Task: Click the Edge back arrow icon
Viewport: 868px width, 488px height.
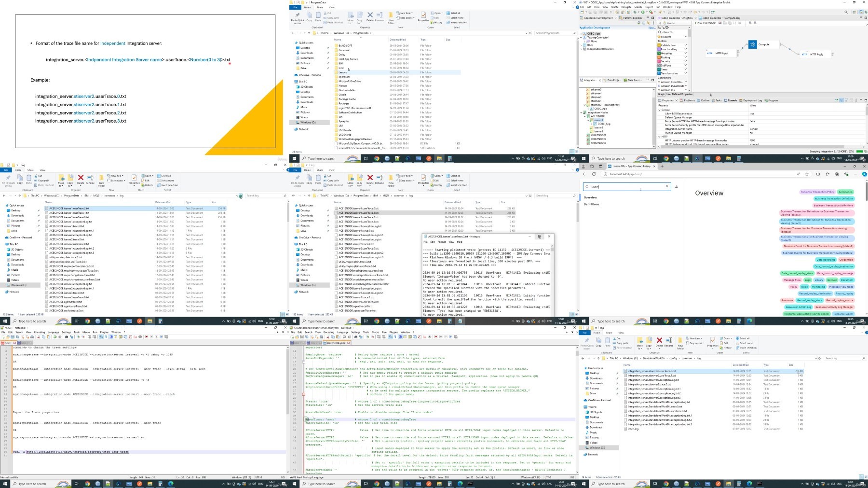Action: pyautogui.click(x=584, y=174)
